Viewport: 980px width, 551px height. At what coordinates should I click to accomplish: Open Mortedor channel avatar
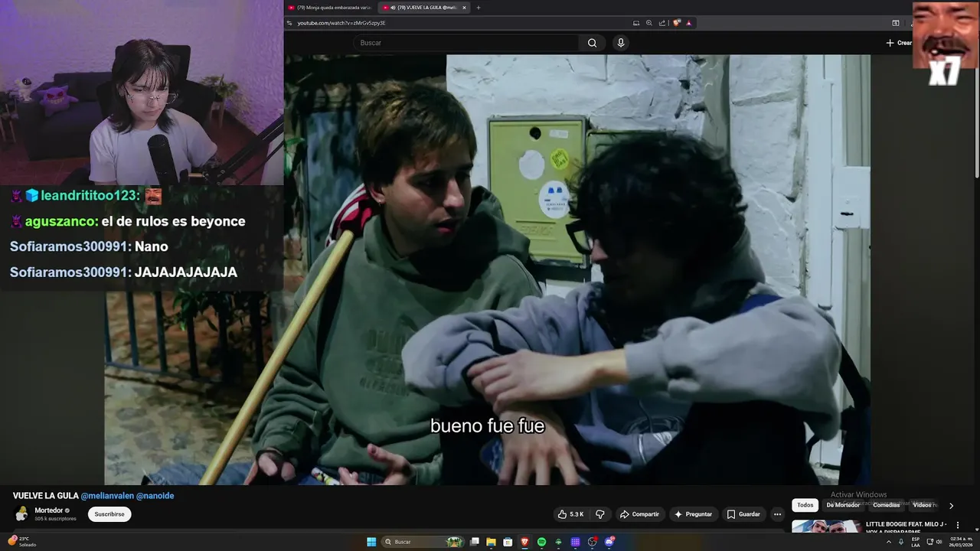(21, 514)
